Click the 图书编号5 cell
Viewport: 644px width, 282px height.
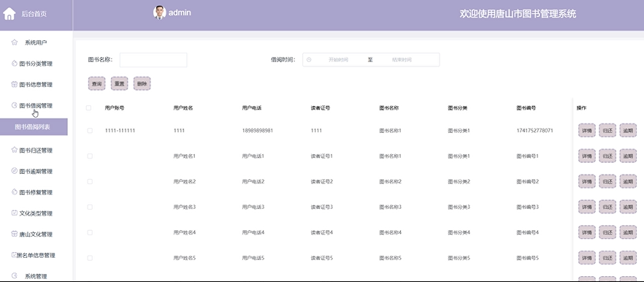pos(527,258)
